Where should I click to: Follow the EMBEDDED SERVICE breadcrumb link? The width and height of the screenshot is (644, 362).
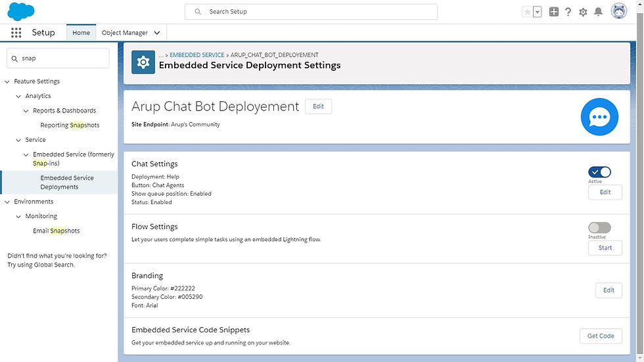pos(196,55)
